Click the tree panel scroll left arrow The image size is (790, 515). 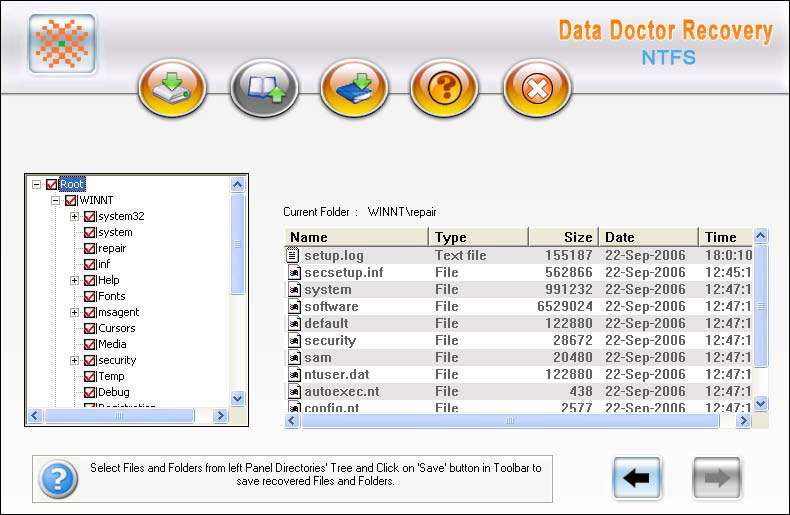pyautogui.click(x=35, y=416)
